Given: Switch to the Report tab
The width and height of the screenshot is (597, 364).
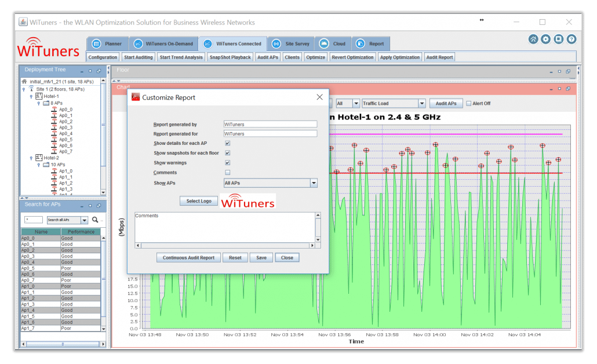Looking at the screenshot, I should [x=370, y=44].
